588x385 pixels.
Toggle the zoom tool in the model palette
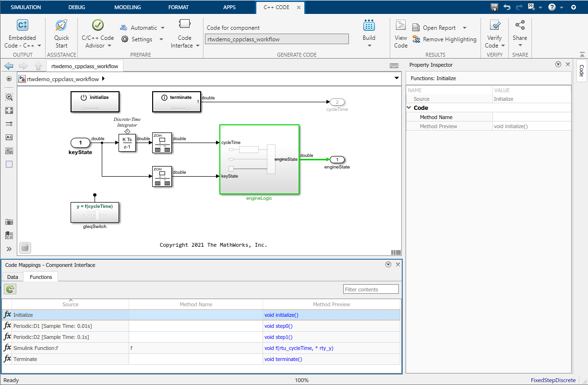tap(9, 97)
